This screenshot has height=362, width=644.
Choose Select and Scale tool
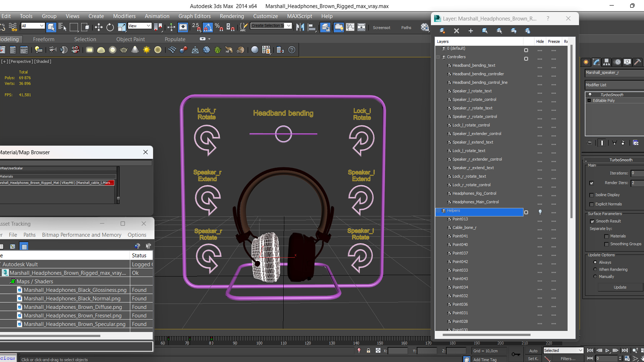pyautogui.click(x=121, y=27)
